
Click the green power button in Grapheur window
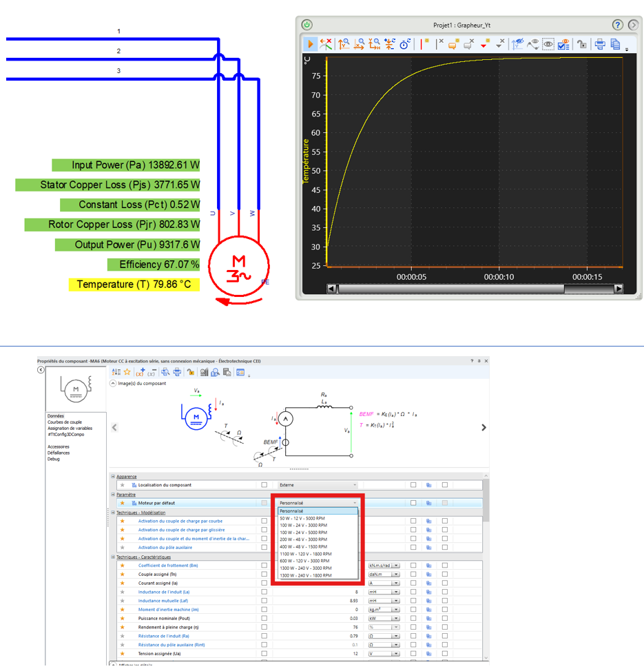(x=307, y=25)
